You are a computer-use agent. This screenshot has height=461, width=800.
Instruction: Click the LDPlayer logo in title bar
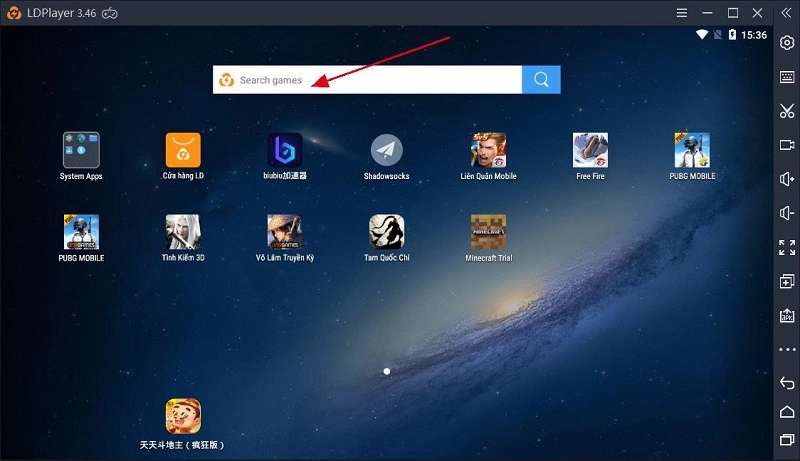point(14,13)
